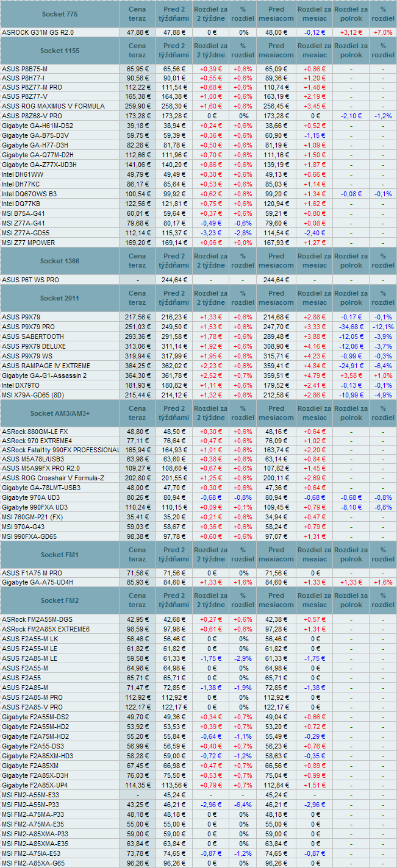
Task: Click the -6,4% two-week percent for MSI FM2-A55M-P33
Action: tap(243, 805)
